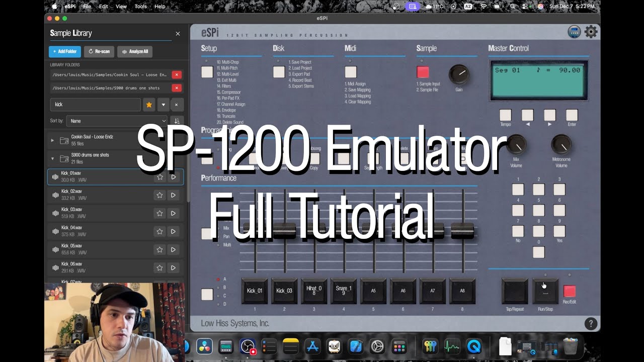The image size is (644, 362).
Task: Favorite Kick_02.wav with its star icon
Action: [x=159, y=195]
